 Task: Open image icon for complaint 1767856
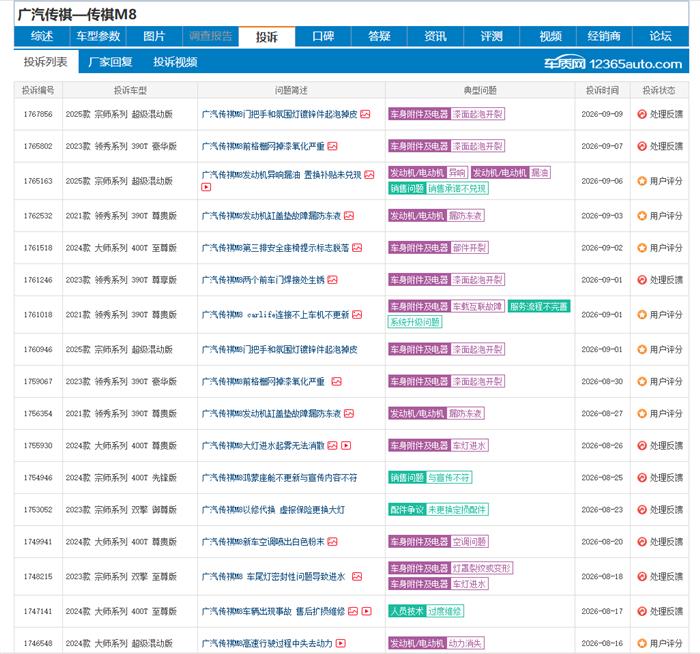[x=365, y=114]
